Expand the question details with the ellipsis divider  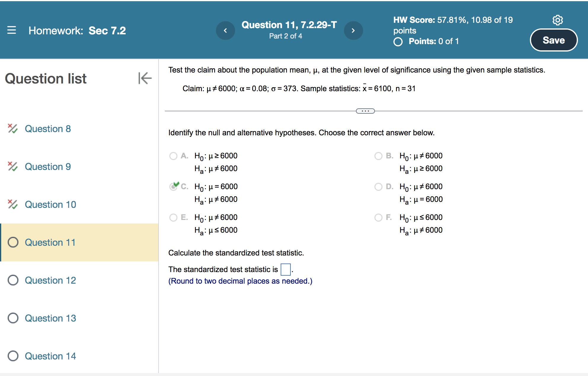[x=365, y=111]
